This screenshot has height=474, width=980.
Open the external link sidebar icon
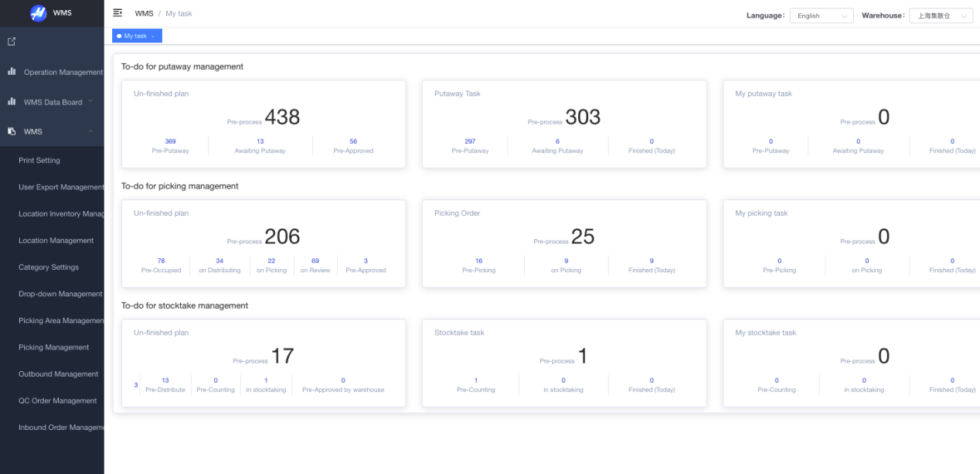(x=12, y=42)
